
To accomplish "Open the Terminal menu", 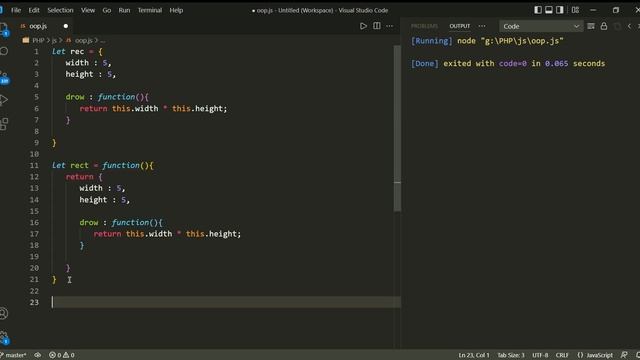I will pos(150,10).
